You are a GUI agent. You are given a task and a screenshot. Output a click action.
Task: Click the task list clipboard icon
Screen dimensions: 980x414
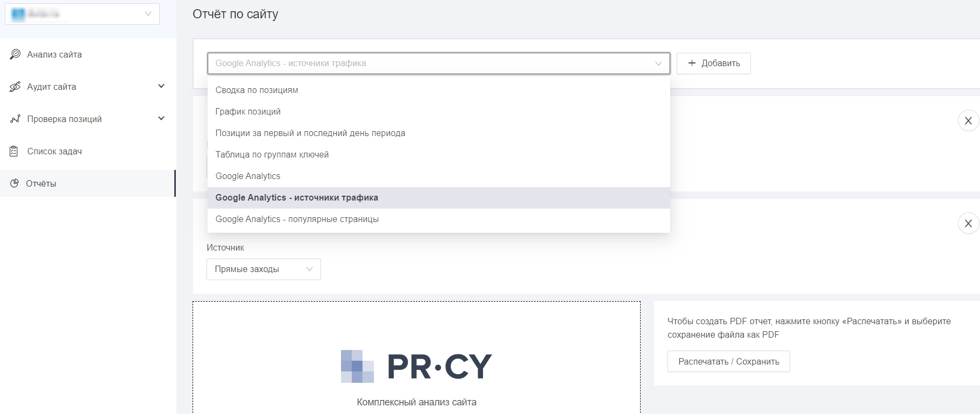(x=15, y=151)
